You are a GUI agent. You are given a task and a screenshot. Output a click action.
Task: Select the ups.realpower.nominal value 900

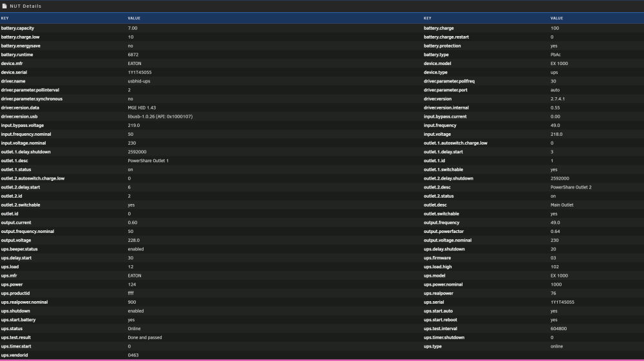[132, 302]
